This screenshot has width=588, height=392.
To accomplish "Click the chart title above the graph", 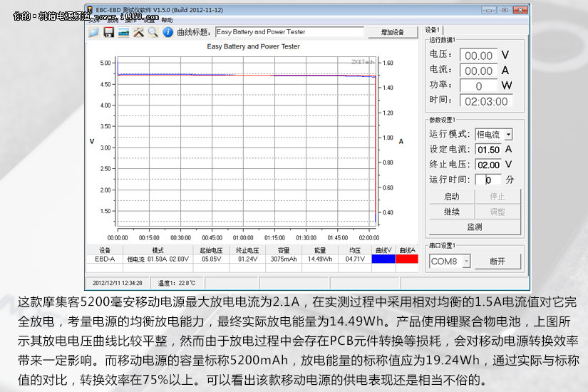I will click(x=253, y=46).
